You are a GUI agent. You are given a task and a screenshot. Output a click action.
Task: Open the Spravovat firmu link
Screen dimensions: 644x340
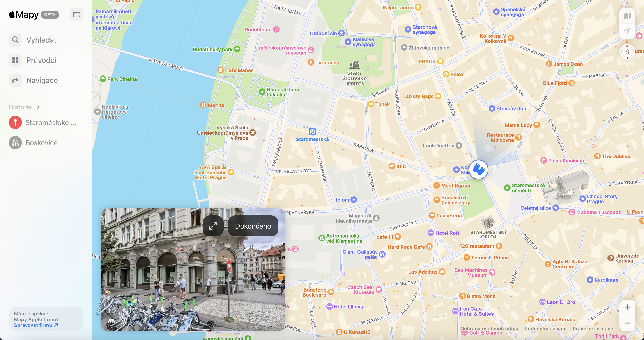[36, 325]
